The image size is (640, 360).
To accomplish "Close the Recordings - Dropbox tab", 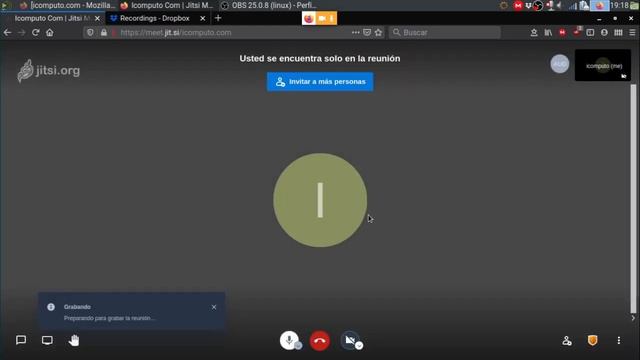I will pyautogui.click(x=202, y=18).
